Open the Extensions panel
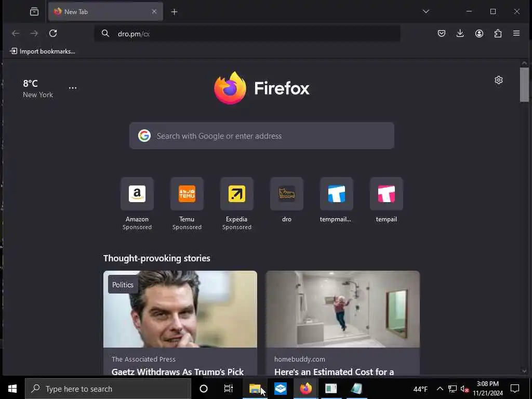Viewport: 532px width, 399px height. coord(498,33)
